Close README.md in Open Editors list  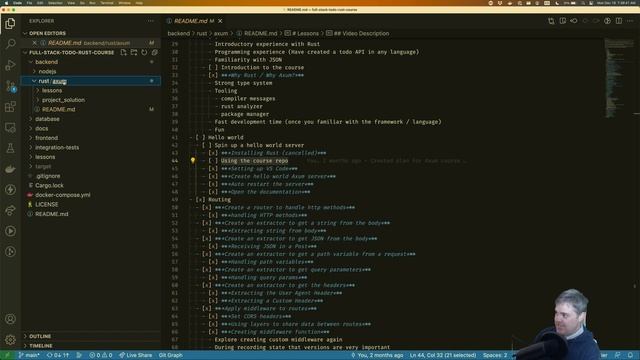pos(34,42)
